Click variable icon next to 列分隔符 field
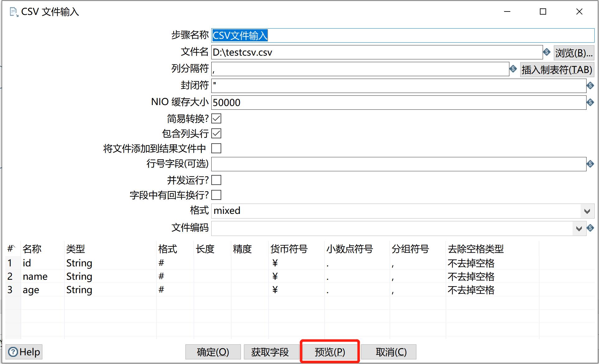Screen dimensions: 599x364 (x=513, y=69)
